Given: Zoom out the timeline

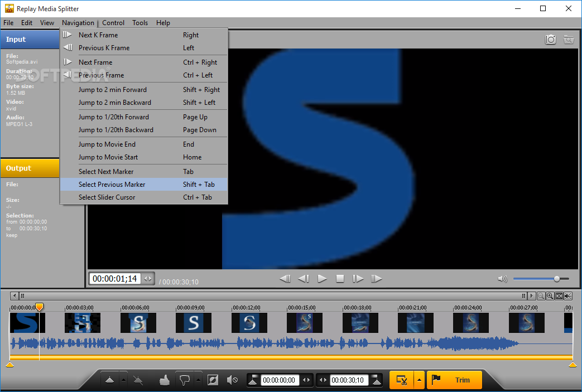Looking at the screenshot, I should pos(541,296).
